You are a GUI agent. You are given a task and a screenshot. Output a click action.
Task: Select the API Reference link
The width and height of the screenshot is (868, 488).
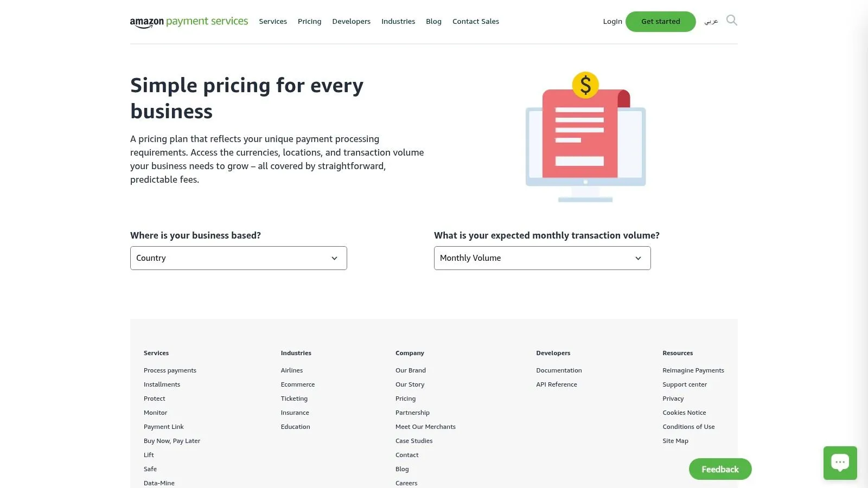(556, 384)
